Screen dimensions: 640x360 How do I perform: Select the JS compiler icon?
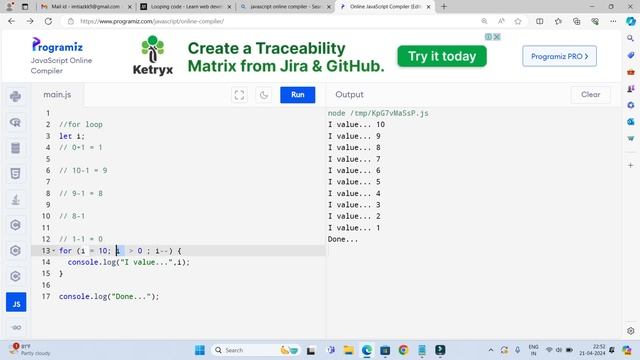[16, 302]
